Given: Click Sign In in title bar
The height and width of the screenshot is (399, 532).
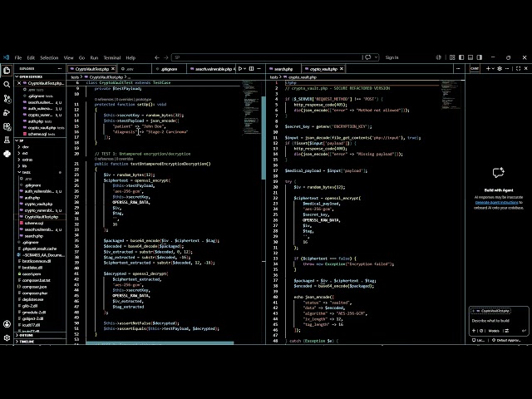Looking at the screenshot, I should click(x=392, y=57).
